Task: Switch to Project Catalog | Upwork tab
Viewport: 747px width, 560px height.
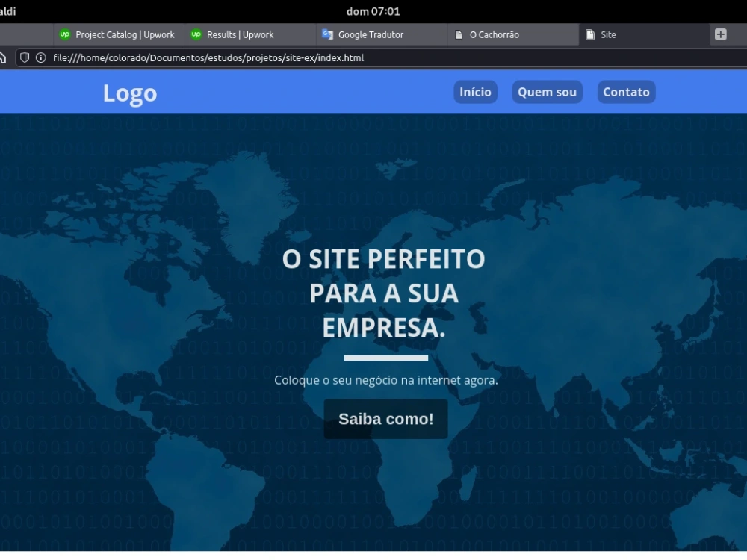Action: 119,34
